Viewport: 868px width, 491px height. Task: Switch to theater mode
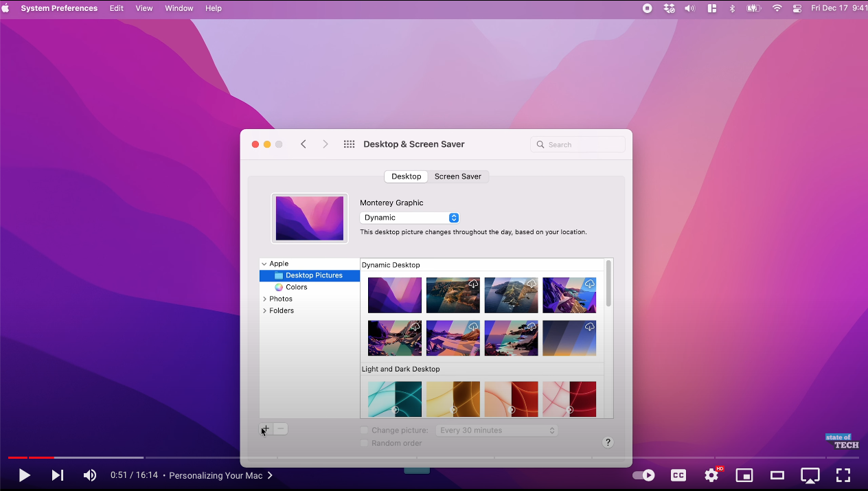click(777, 475)
